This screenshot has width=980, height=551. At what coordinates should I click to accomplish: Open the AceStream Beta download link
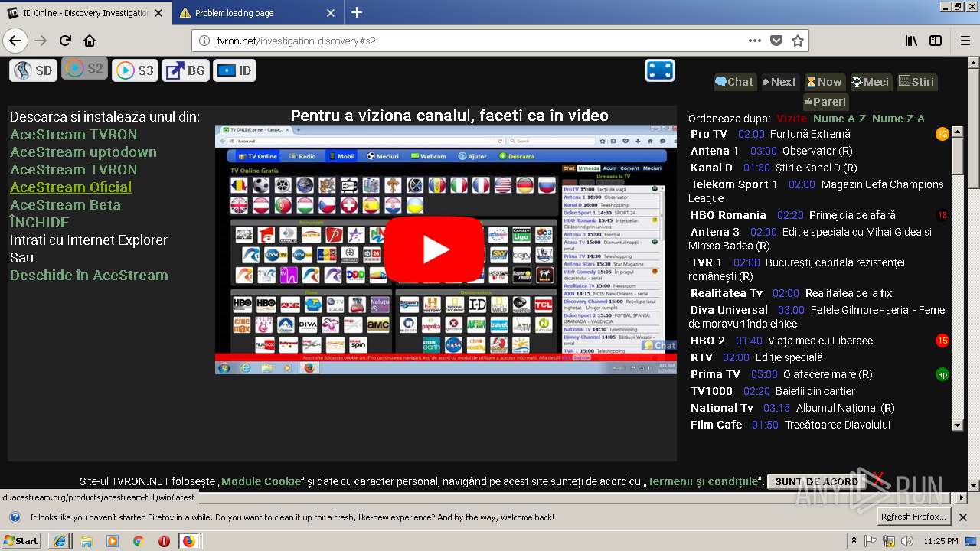pos(65,205)
